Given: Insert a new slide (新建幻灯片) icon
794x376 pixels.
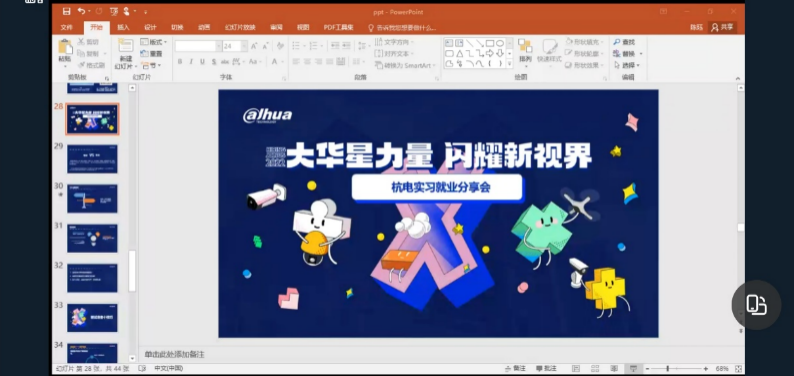Looking at the screenshot, I should click(126, 46).
